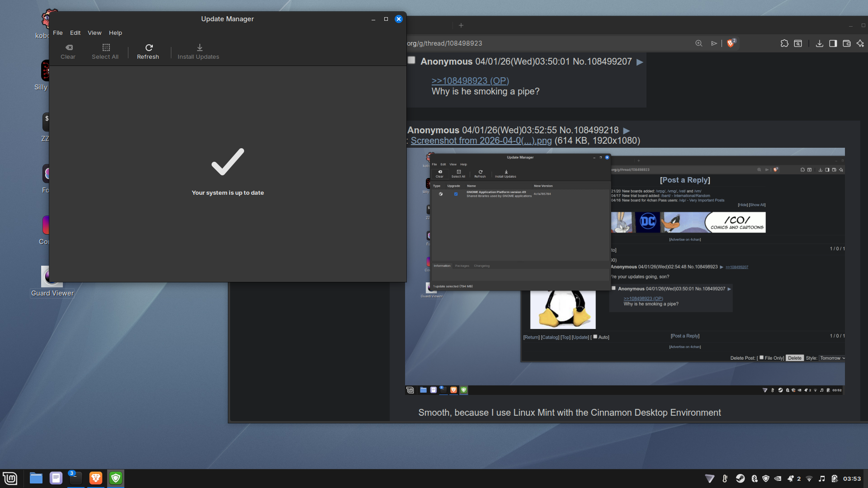Open the browser downloads icon
Image resolution: width=868 pixels, height=488 pixels.
pos(819,43)
